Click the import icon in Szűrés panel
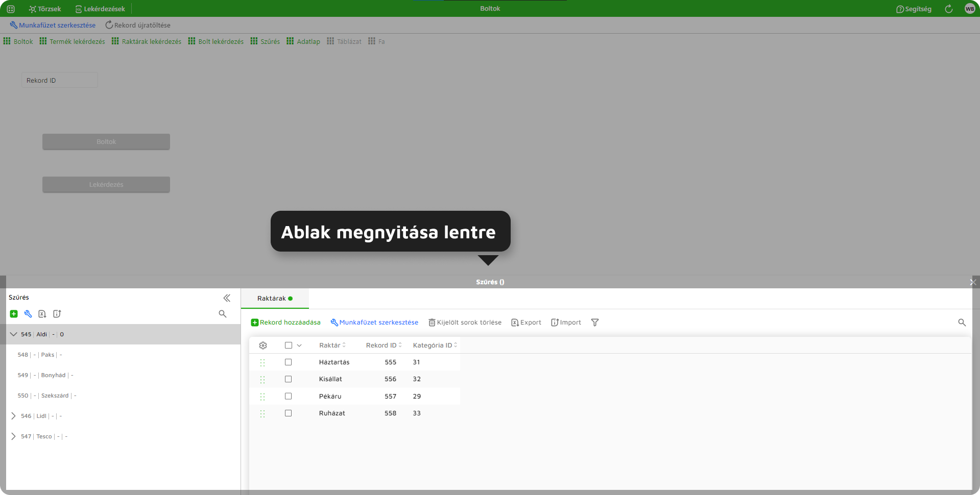Viewport: 980px width, 495px height. pyautogui.click(x=57, y=314)
